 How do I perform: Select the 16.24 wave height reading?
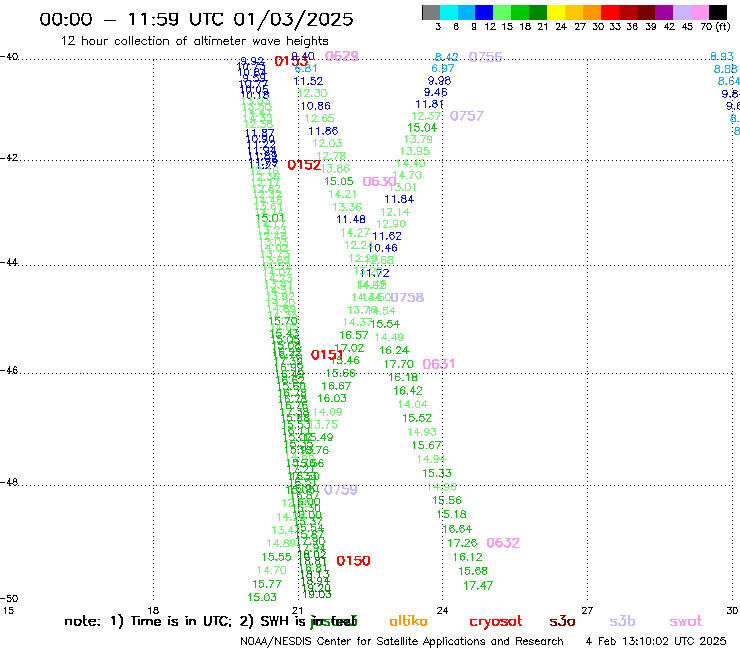click(394, 350)
